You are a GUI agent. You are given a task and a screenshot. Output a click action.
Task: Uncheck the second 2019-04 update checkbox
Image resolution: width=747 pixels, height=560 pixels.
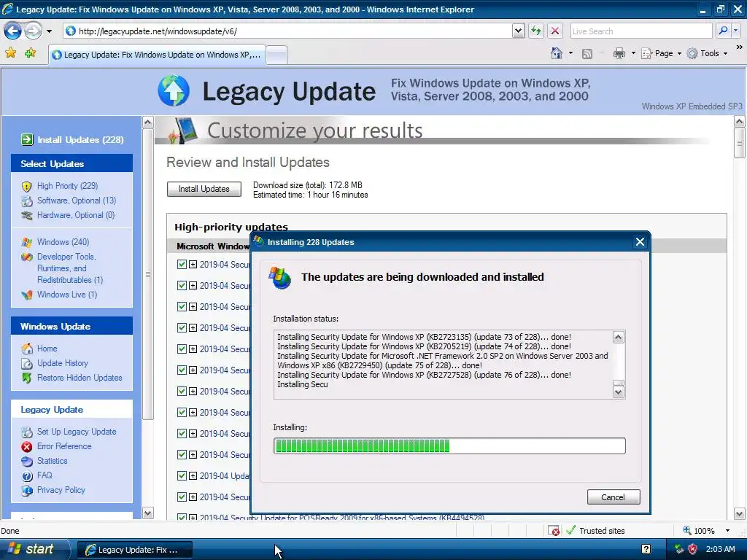(182, 286)
